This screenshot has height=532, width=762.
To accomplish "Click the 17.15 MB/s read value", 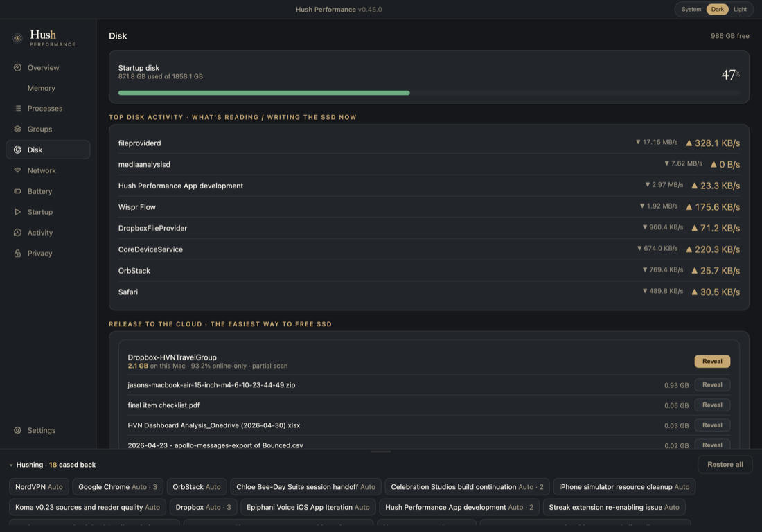I will [657, 143].
